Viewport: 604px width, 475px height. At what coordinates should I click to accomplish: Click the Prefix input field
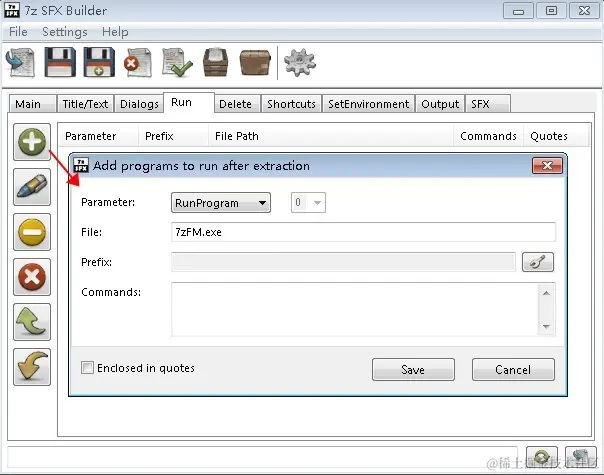click(x=343, y=262)
